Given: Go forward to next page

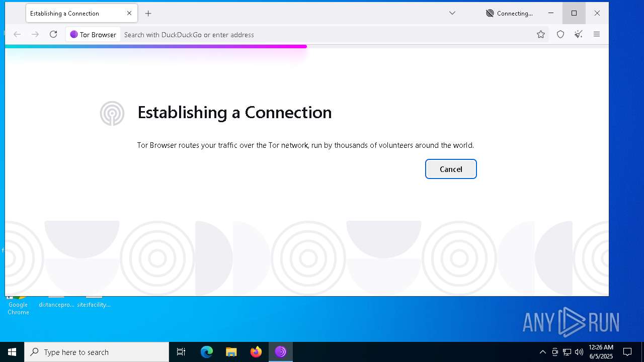Looking at the screenshot, I should click(35, 34).
